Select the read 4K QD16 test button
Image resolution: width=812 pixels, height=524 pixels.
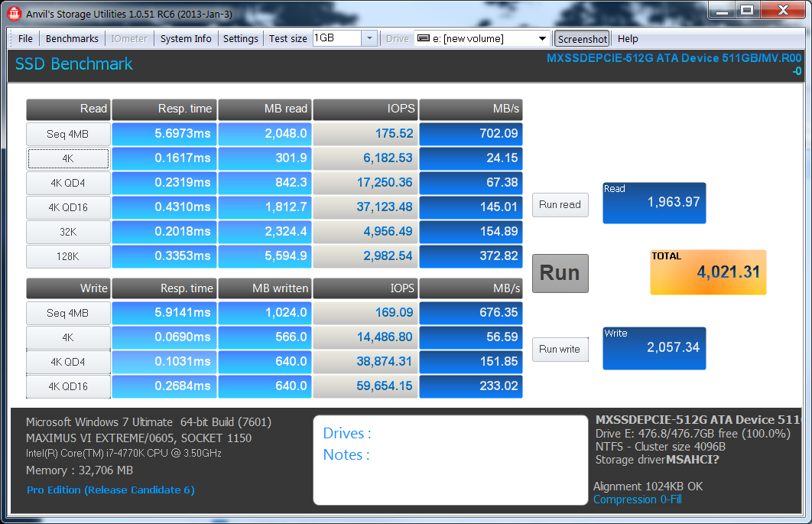tap(67, 207)
